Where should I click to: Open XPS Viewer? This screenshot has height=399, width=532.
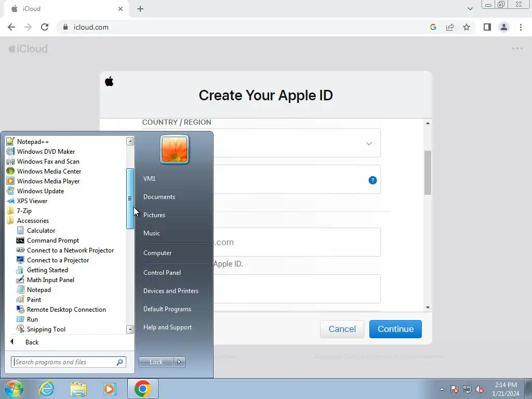[x=32, y=201]
